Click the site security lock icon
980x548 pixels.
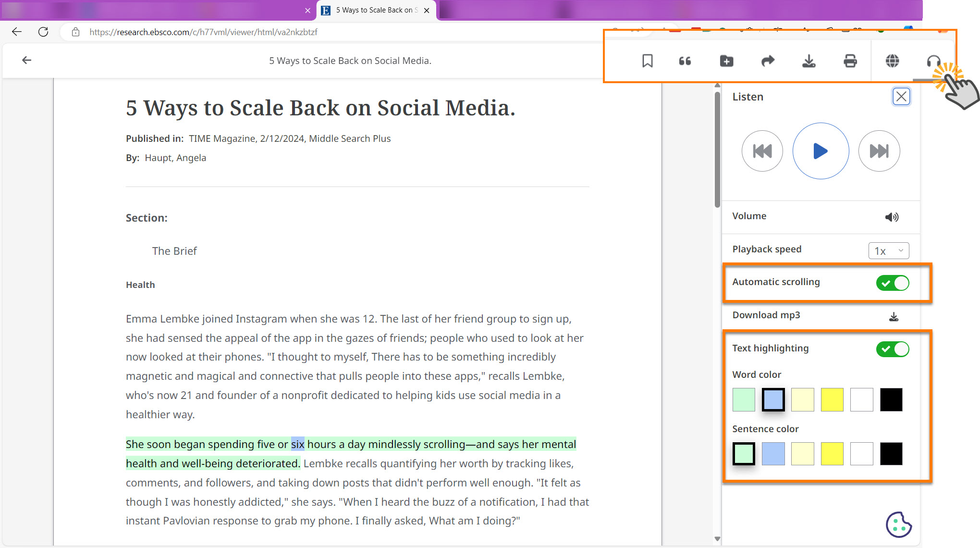[75, 32]
